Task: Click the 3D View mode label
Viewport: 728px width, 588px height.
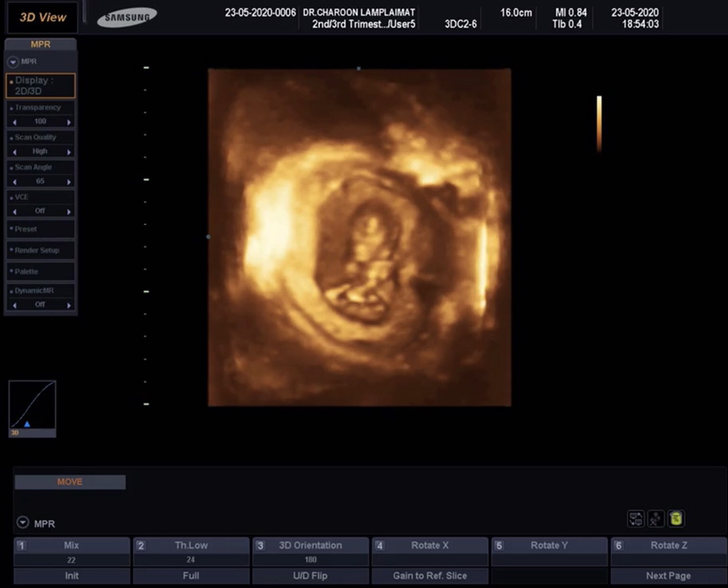Action: click(43, 18)
